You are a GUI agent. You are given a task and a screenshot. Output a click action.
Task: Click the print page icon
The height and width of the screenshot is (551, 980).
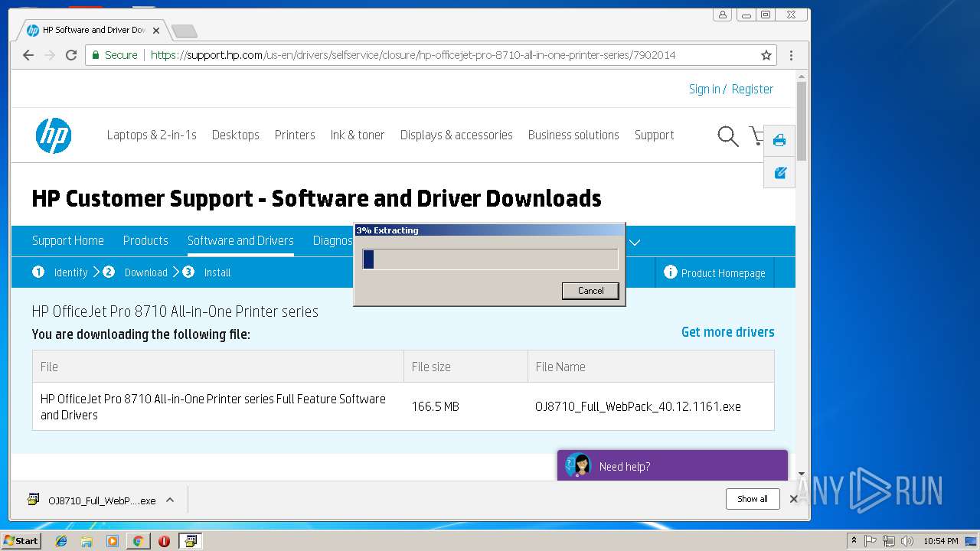[779, 140]
